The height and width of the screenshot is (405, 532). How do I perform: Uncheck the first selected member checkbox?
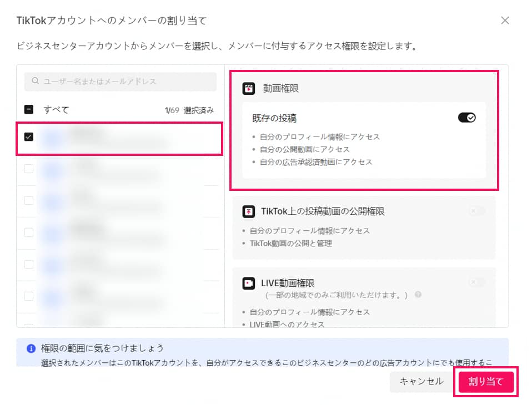[29, 137]
